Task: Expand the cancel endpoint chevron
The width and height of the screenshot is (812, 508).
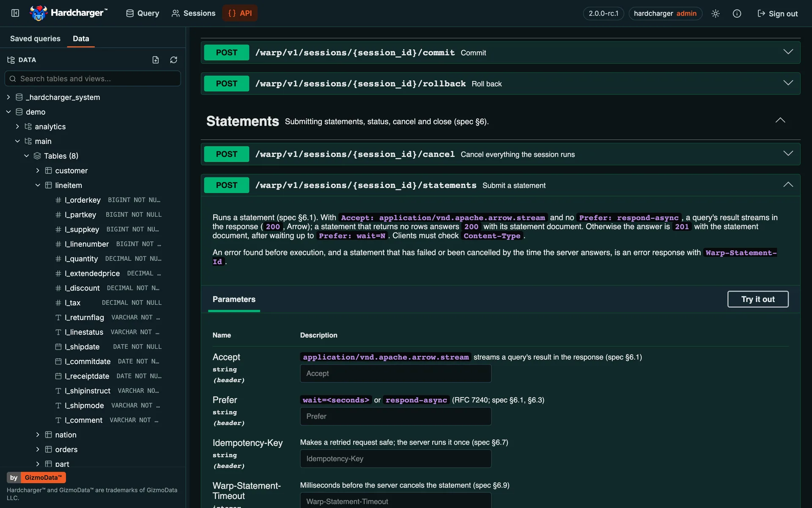Action: (x=788, y=153)
